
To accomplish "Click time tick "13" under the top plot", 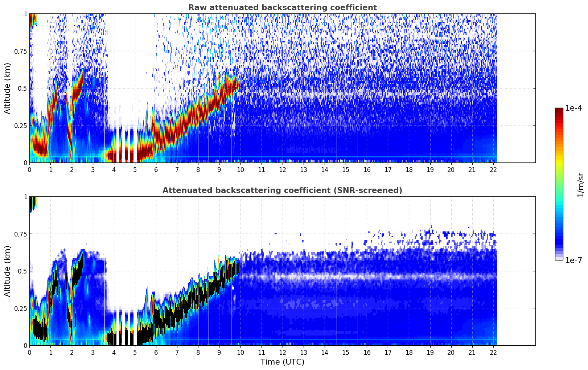I will tap(304, 169).
